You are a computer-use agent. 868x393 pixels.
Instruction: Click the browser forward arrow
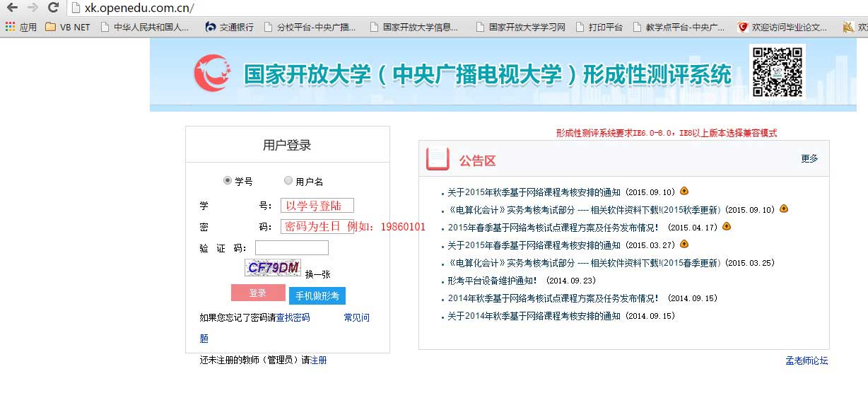tap(33, 8)
